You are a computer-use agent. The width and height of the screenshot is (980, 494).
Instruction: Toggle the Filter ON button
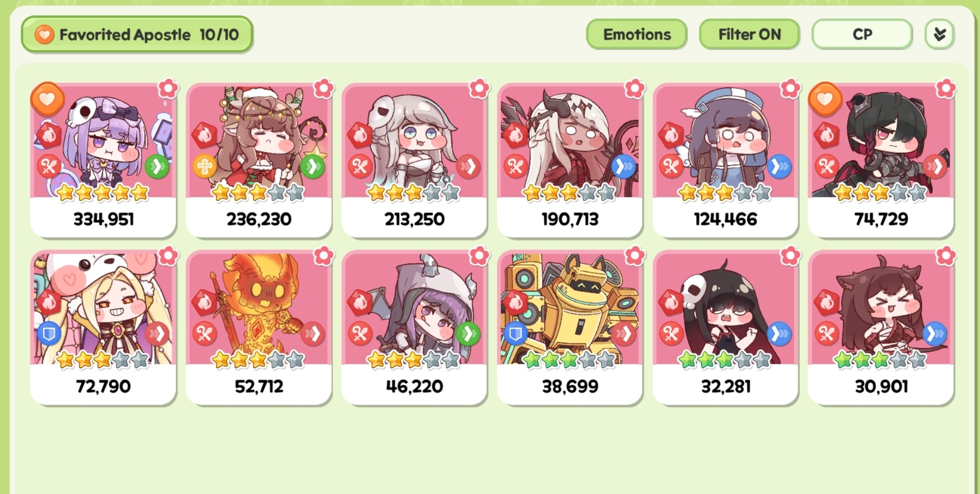pyautogui.click(x=749, y=35)
